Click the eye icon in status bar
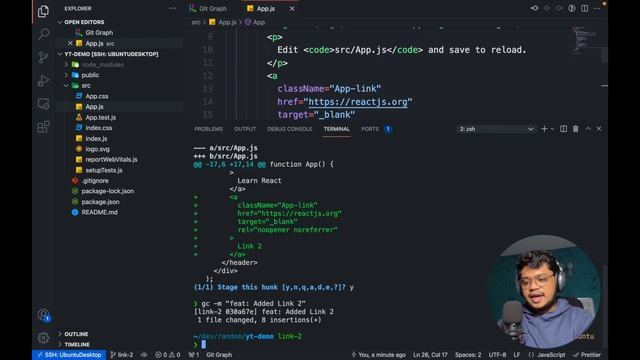The height and width of the screenshot is (360, 640). pos(144,355)
